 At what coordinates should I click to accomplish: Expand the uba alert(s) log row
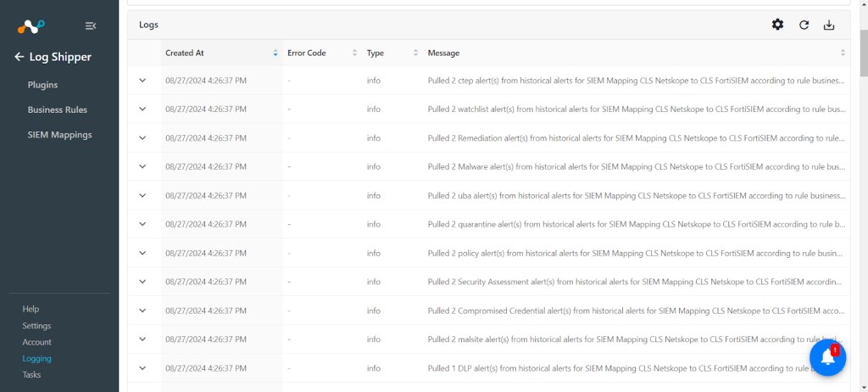point(142,195)
